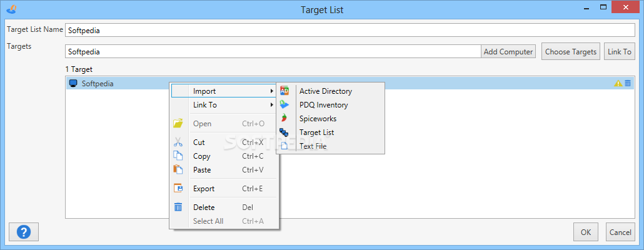Select Export from the context menu
This screenshot has width=644, height=250.
pyautogui.click(x=224, y=188)
